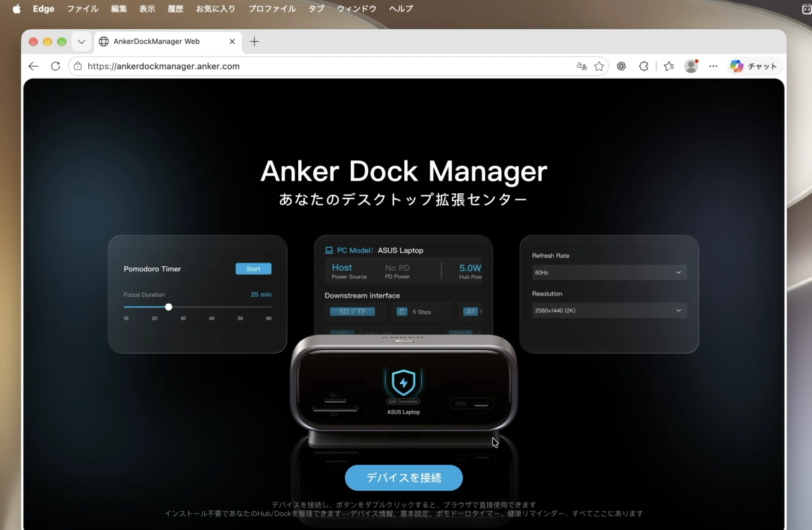This screenshot has height=530, width=812.
Task: Open the translate page icon
Action: 581,66
